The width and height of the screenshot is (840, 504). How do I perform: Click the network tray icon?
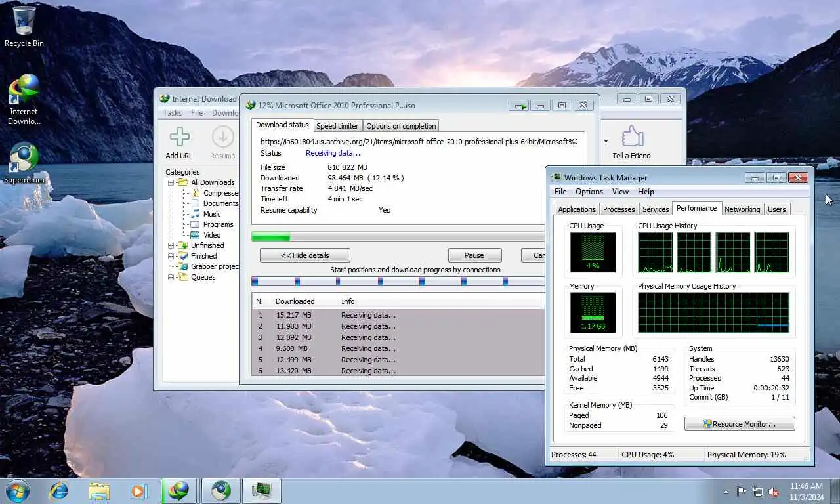coord(758,492)
